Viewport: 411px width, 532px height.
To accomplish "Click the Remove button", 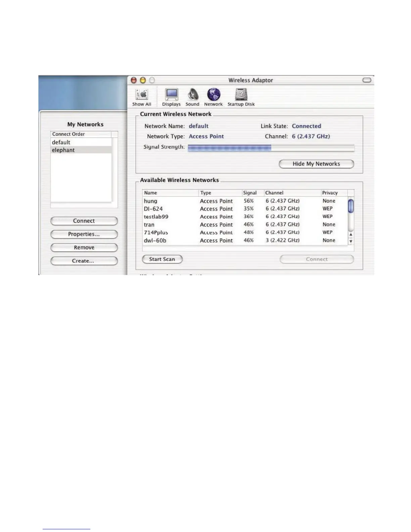I will pyautogui.click(x=84, y=248).
